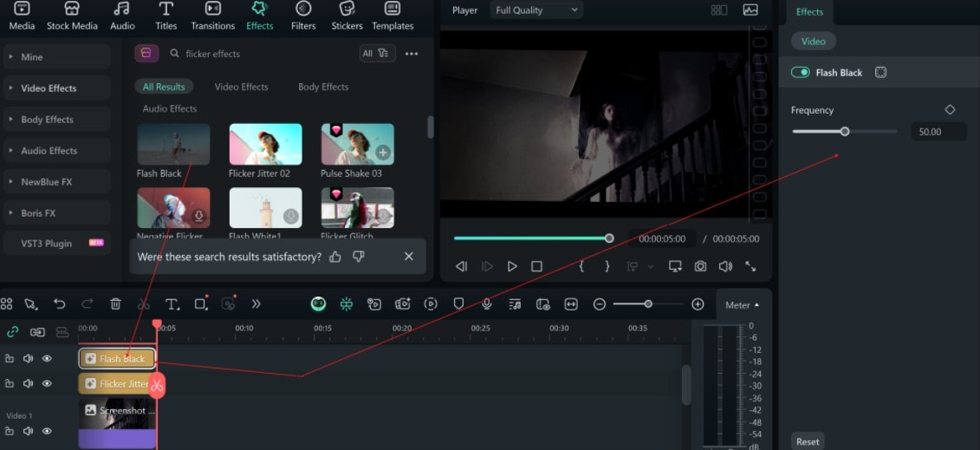Image resolution: width=980 pixels, height=450 pixels.
Task: Open the All filter dropdown
Action: tap(377, 53)
